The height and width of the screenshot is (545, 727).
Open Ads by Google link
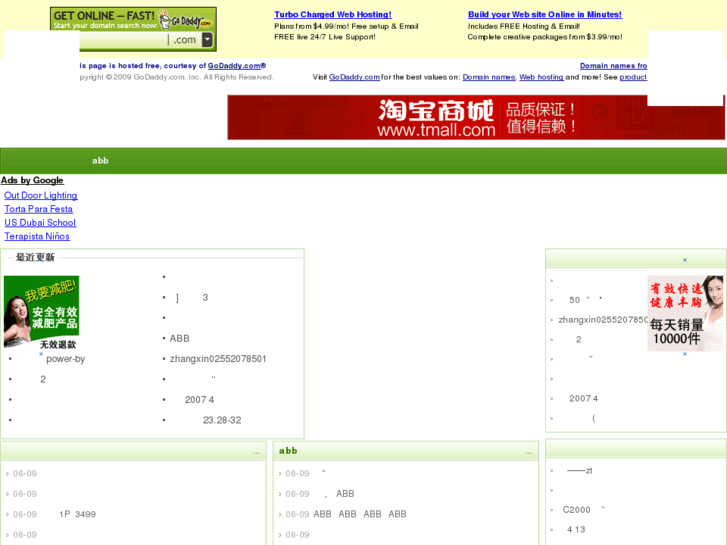tap(32, 180)
